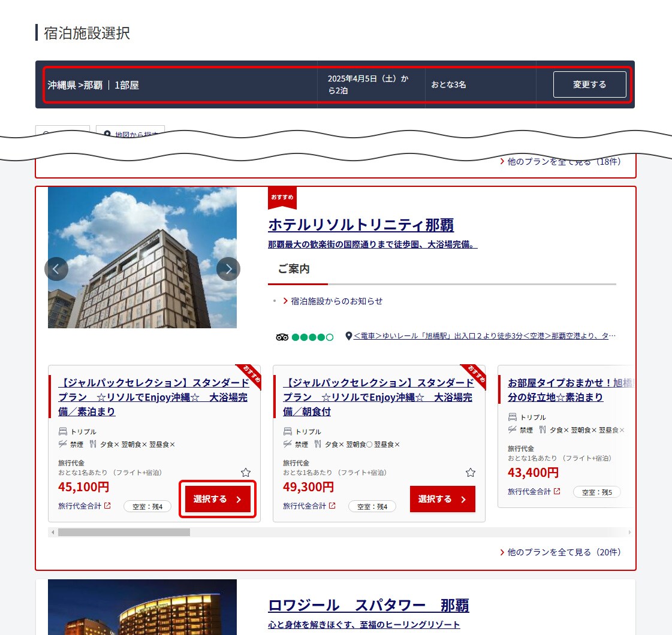Screen dimensions: 672x635
Task: Open ロワジール スパタワー 那覇 hotel link
Action: pos(368,605)
